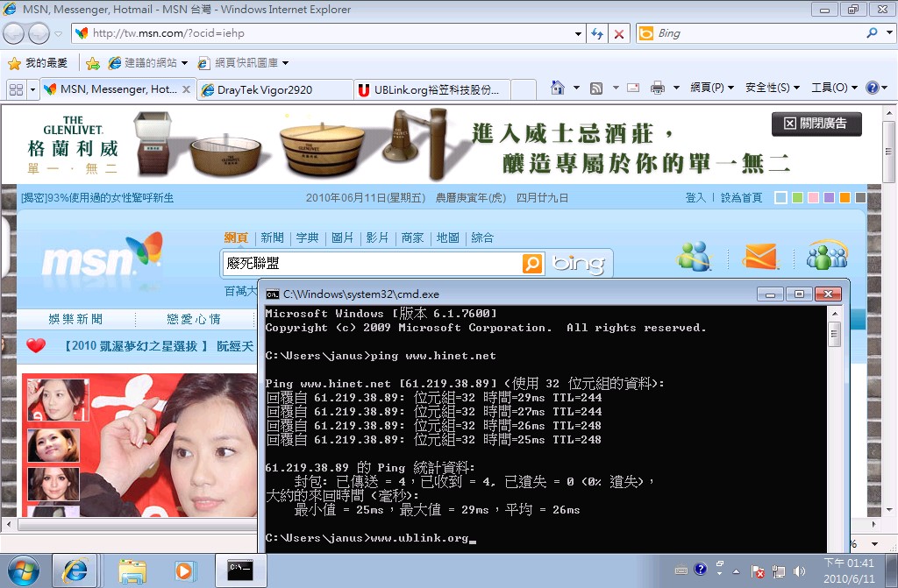This screenshot has width=898, height=588.
Task: Select the 地圖 search category
Action: [x=448, y=237]
